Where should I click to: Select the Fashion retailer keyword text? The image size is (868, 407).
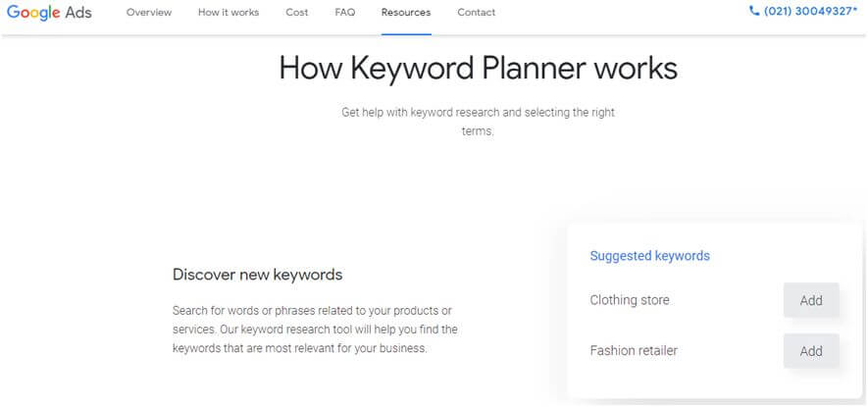634,351
